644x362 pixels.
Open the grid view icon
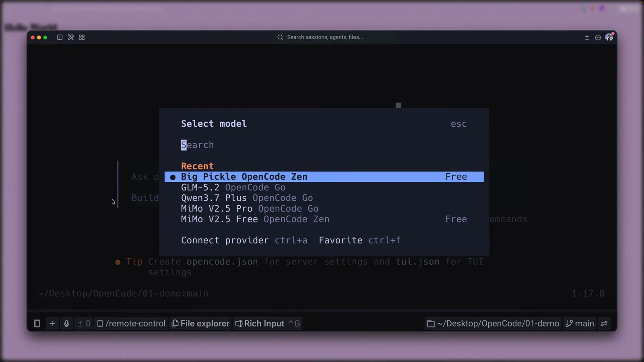pos(82,37)
